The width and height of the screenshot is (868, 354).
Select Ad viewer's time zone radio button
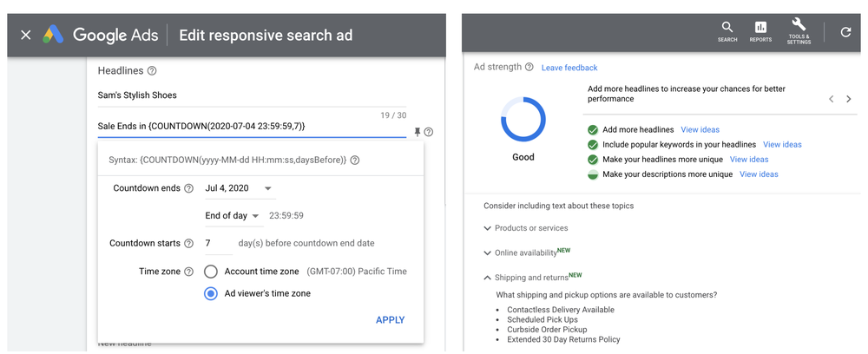[210, 294]
